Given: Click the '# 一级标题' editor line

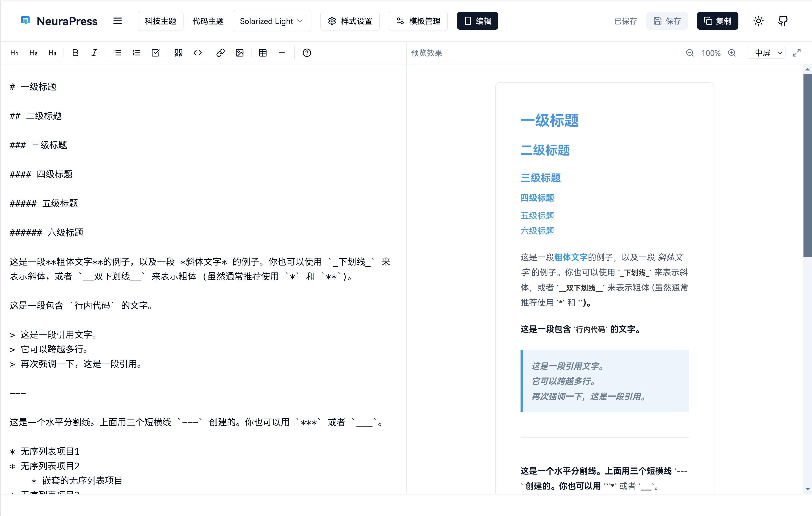Looking at the screenshot, I should [33, 87].
